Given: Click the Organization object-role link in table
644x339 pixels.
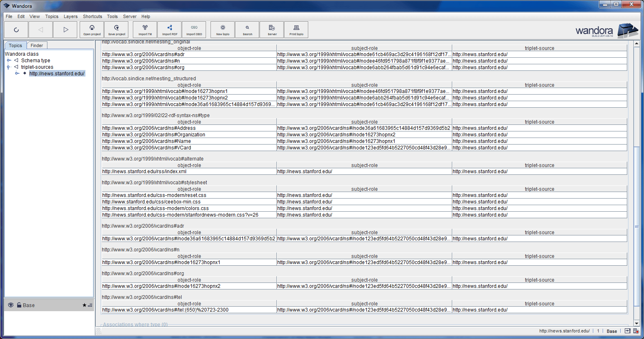Looking at the screenshot, I should [154, 135].
